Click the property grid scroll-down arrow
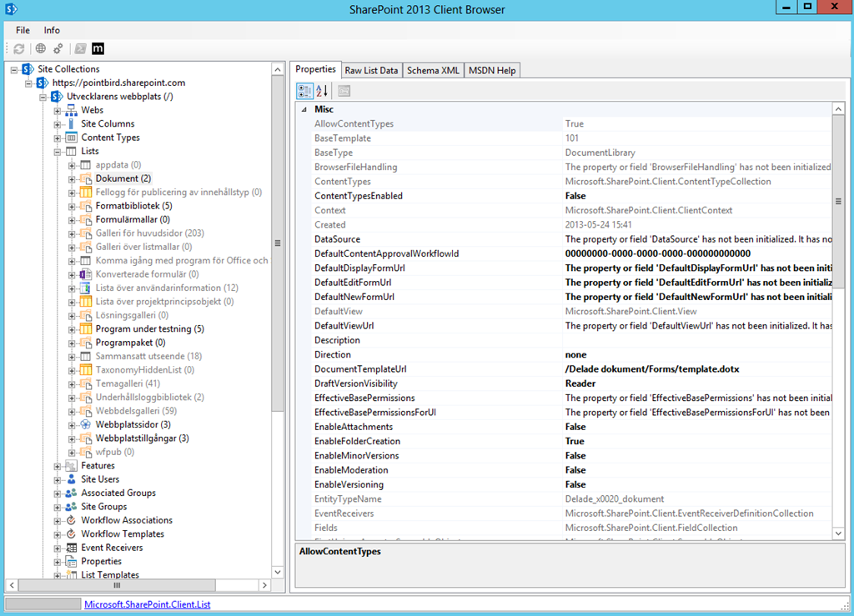 (x=839, y=533)
